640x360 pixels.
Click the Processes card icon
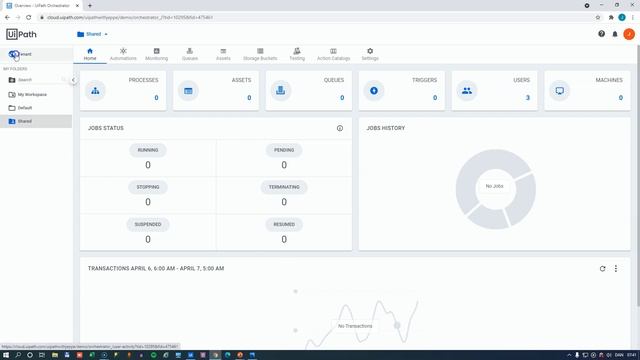pos(95,91)
